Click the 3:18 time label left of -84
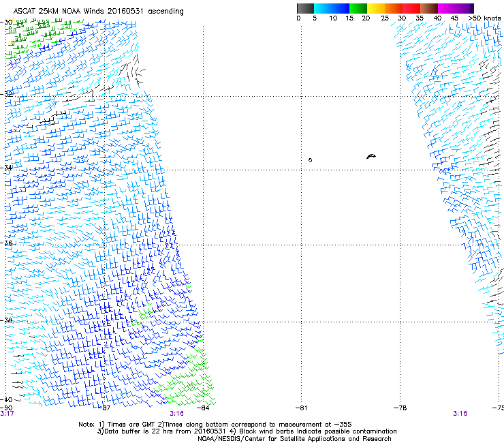 pyautogui.click(x=177, y=414)
